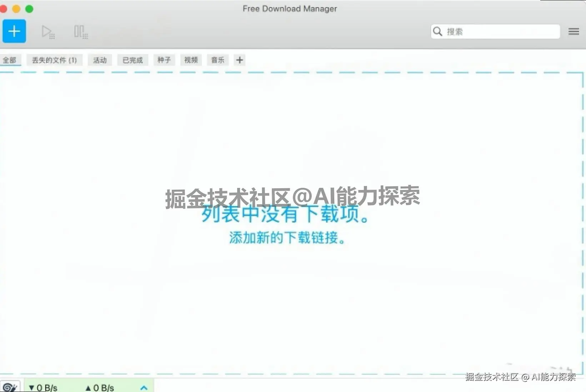Switch to the 种子 tab
This screenshot has width=586, height=392.
coord(164,60)
